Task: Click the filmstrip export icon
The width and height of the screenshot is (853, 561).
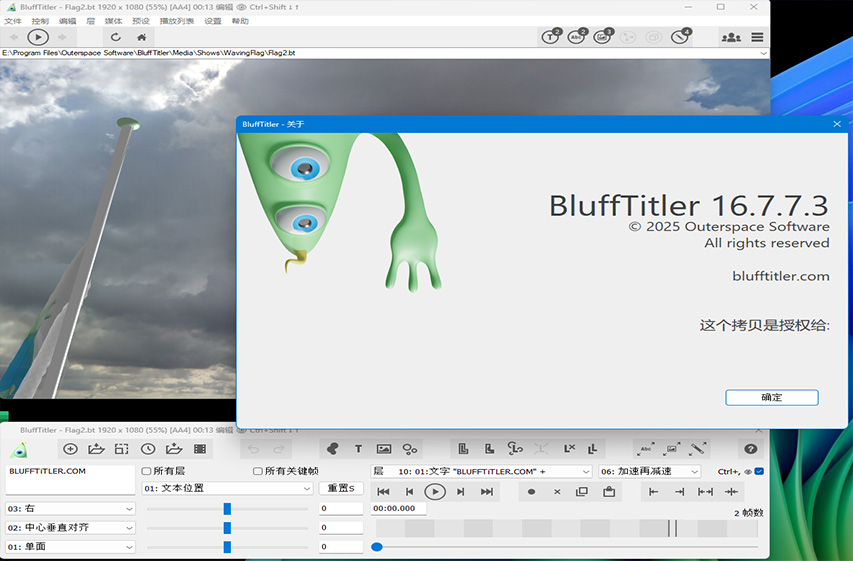Action: 200,449
